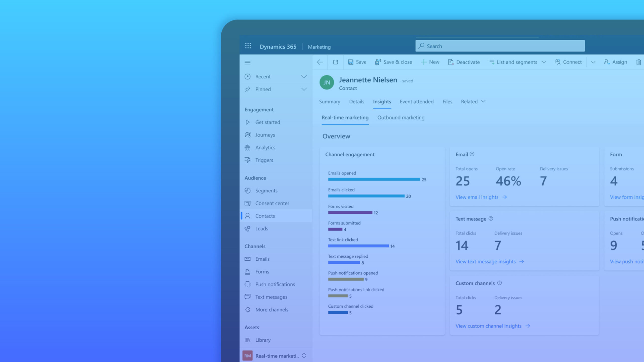Click the Emails opened bar
The image size is (644, 362).
coord(374,179)
